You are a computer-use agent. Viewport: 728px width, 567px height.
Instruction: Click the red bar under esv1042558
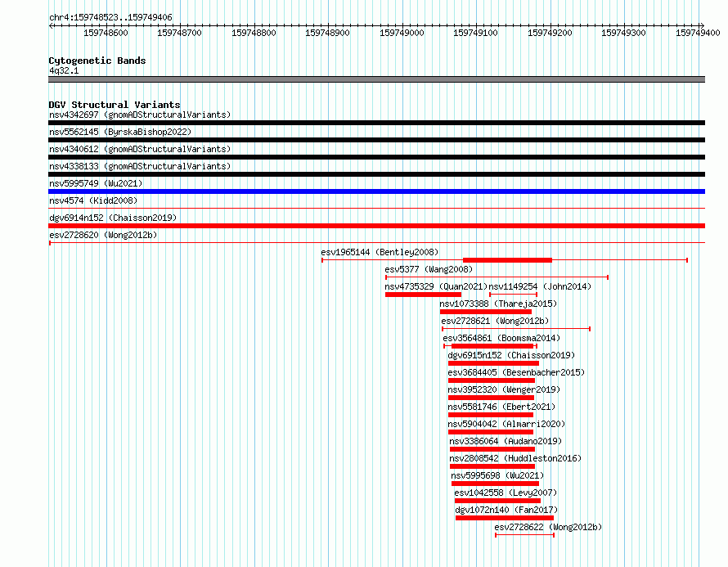point(497,501)
